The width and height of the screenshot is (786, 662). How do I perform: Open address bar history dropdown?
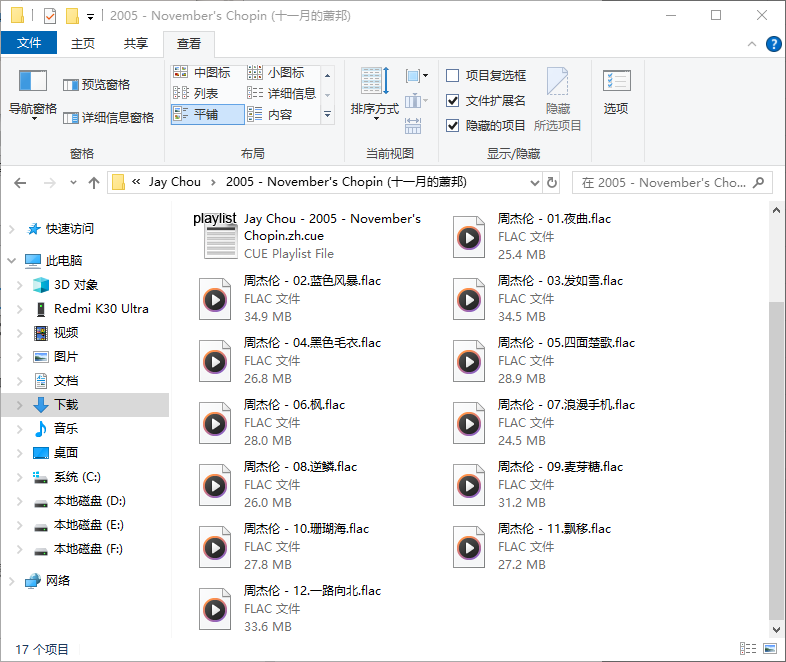(x=535, y=183)
